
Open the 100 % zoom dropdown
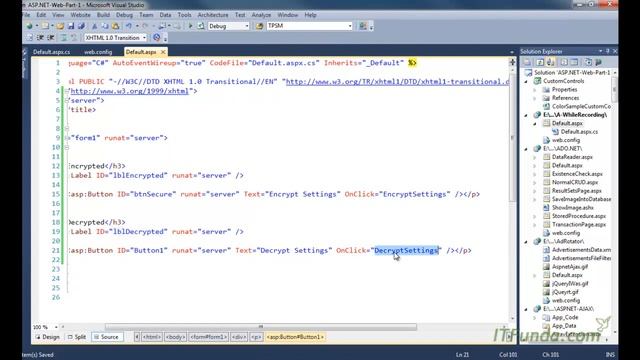[56, 327]
